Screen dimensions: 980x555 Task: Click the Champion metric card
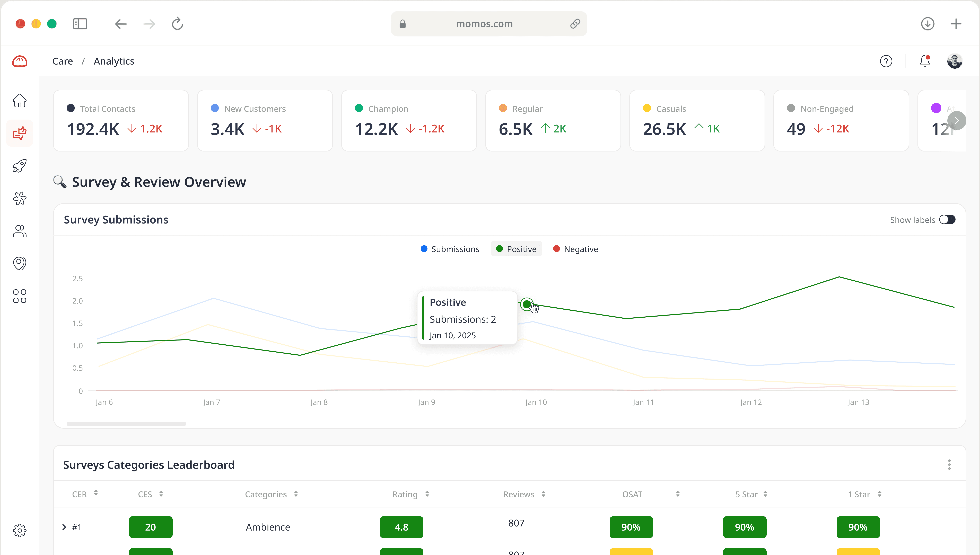click(x=409, y=120)
